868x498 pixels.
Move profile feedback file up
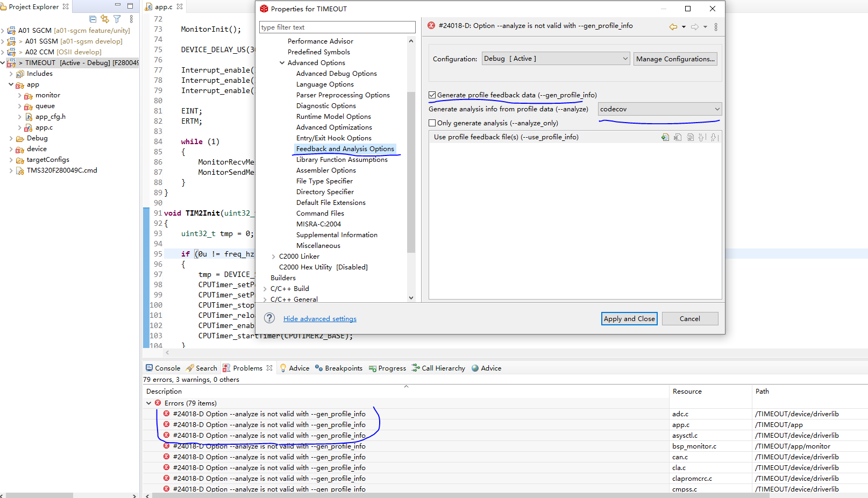701,137
